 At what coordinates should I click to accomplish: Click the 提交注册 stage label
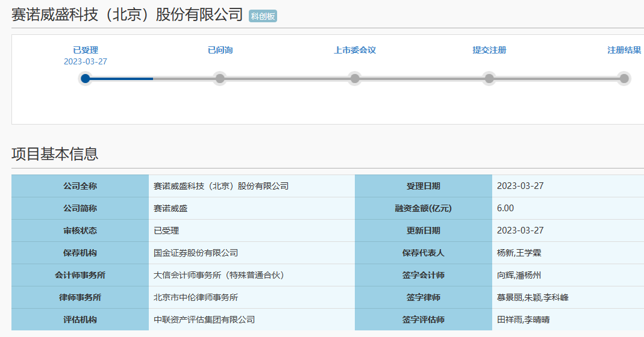(x=489, y=50)
